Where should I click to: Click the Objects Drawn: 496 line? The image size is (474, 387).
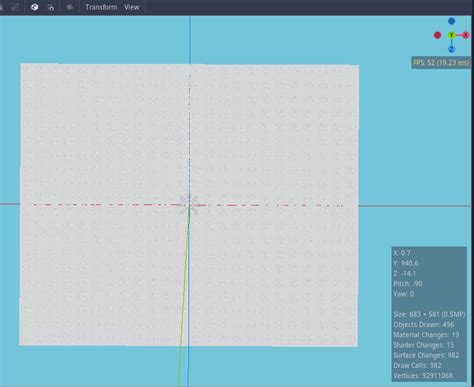tap(424, 324)
